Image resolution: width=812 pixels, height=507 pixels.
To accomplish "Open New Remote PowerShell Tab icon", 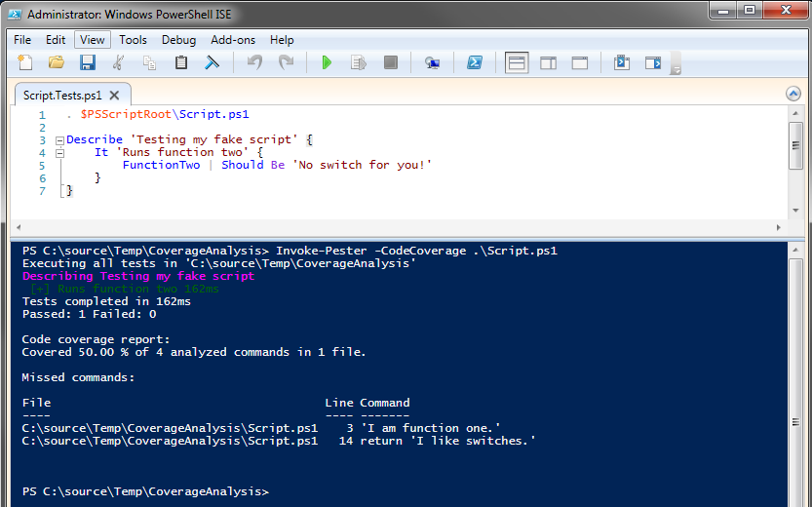I will click(432, 62).
